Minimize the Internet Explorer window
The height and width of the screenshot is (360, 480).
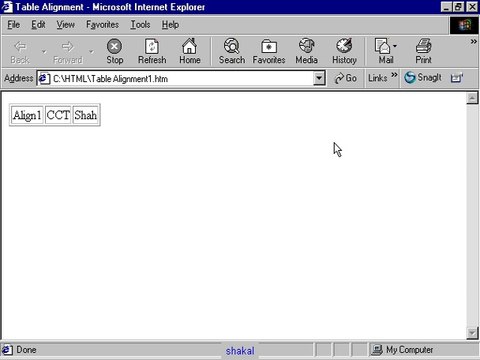tap(446, 7)
